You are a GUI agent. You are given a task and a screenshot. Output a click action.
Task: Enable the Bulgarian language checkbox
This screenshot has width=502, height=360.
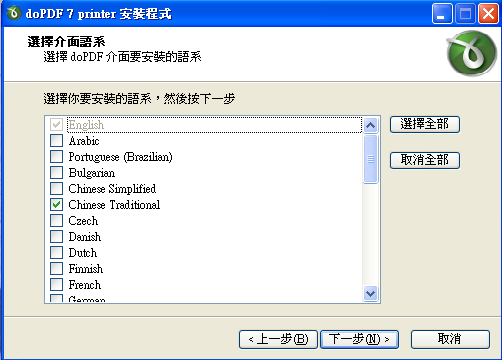point(56,173)
